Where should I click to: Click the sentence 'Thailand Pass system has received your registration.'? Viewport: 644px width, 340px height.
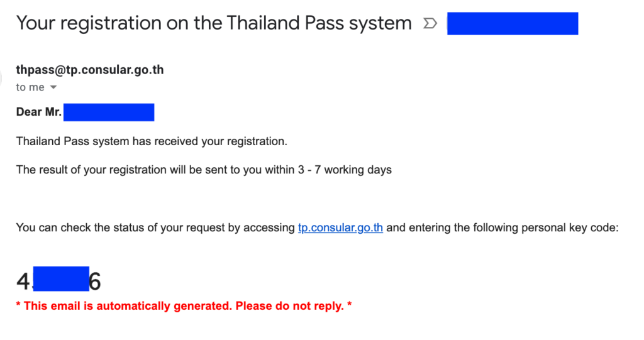[x=152, y=141]
